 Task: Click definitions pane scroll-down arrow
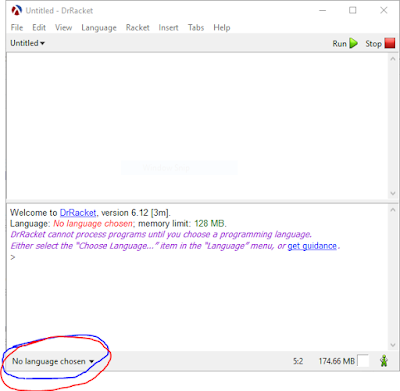[x=393, y=194]
